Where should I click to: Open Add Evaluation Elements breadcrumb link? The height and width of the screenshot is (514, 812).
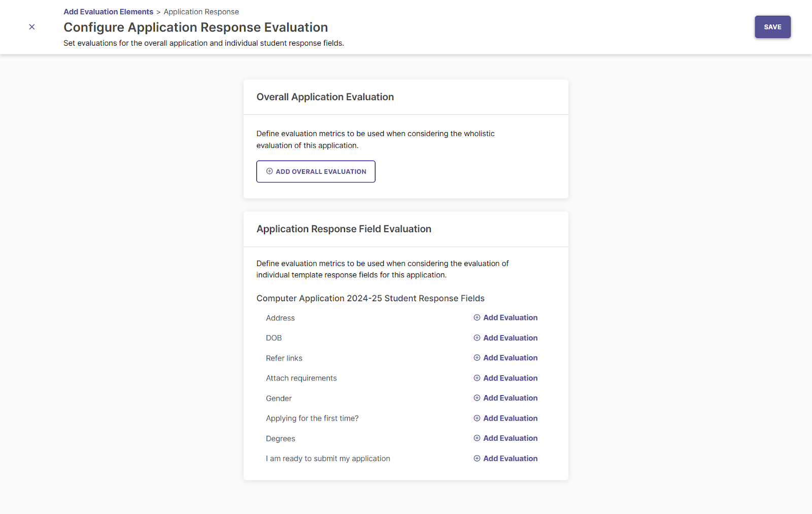[x=108, y=12]
